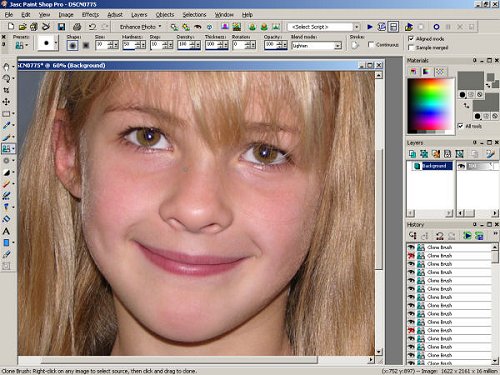Open the Effects menu
The height and width of the screenshot is (375, 500).
point(90,15)
